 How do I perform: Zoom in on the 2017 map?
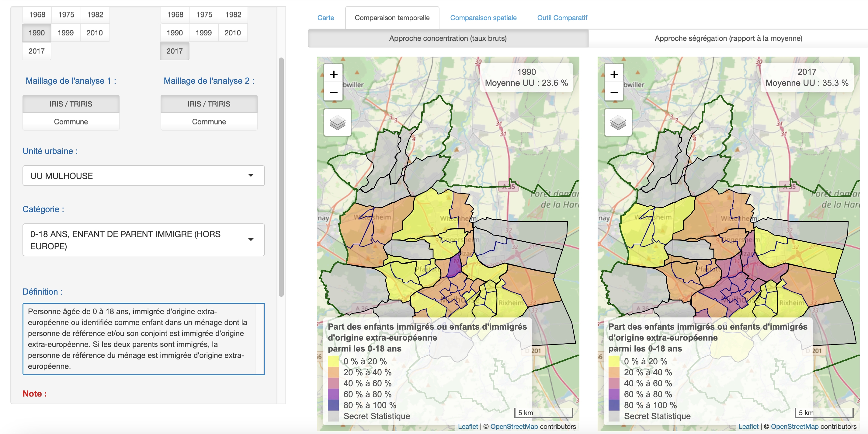[x=614, y=74]
